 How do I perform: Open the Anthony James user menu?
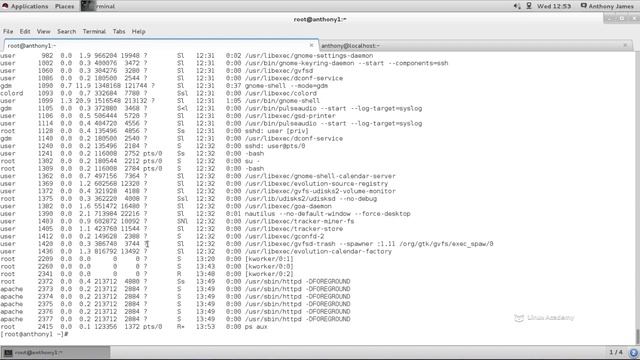tap(607, 6)
